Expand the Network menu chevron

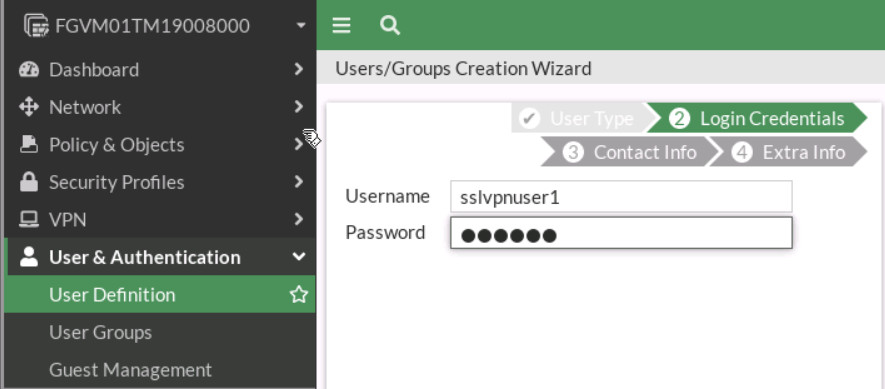[x=299, y=107]
